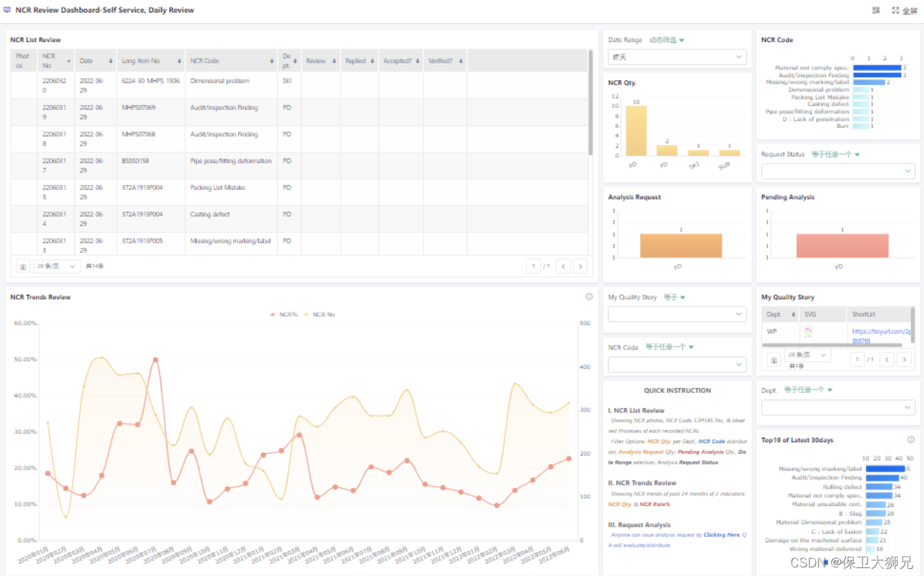
Task: Sort NCR List by NCR Code column
Action: 272,61
